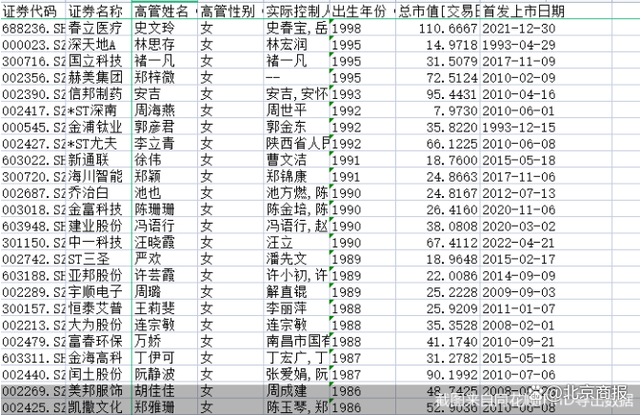Click the 新通联 cell
This screenshot has height=415, width=640.
[x=98, y=160]
